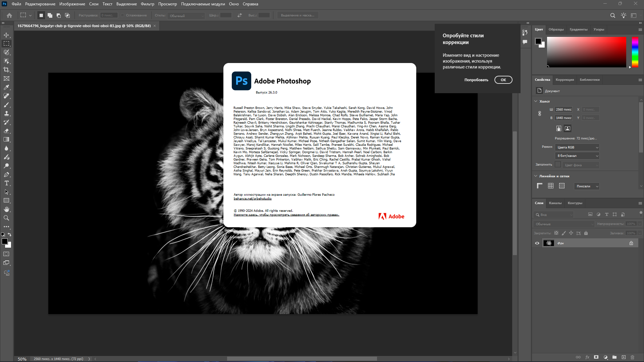Select the Horizontal Type tool
This screenshot has width=644, height=362.
click(x=6, y=183)
